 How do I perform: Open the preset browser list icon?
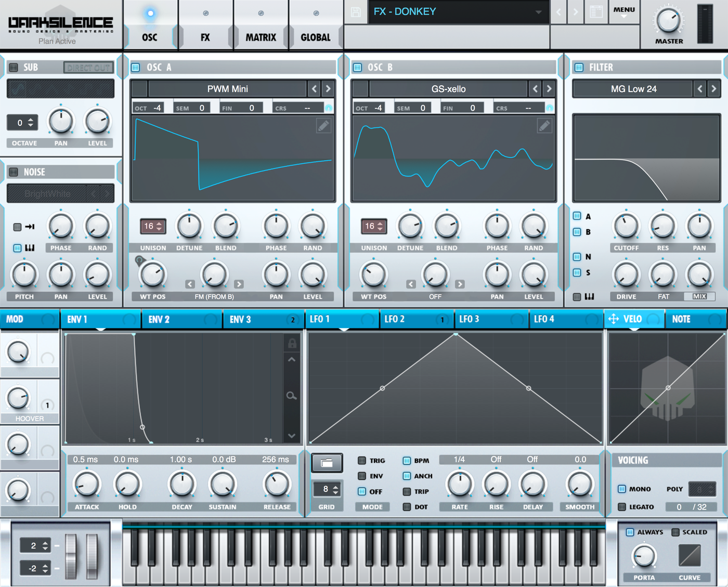pos(596,12)
